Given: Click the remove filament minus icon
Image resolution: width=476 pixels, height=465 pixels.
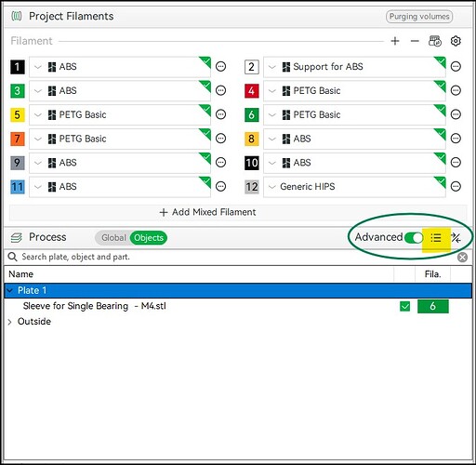Looking at the screenshot, I should [x=415, y=41].
